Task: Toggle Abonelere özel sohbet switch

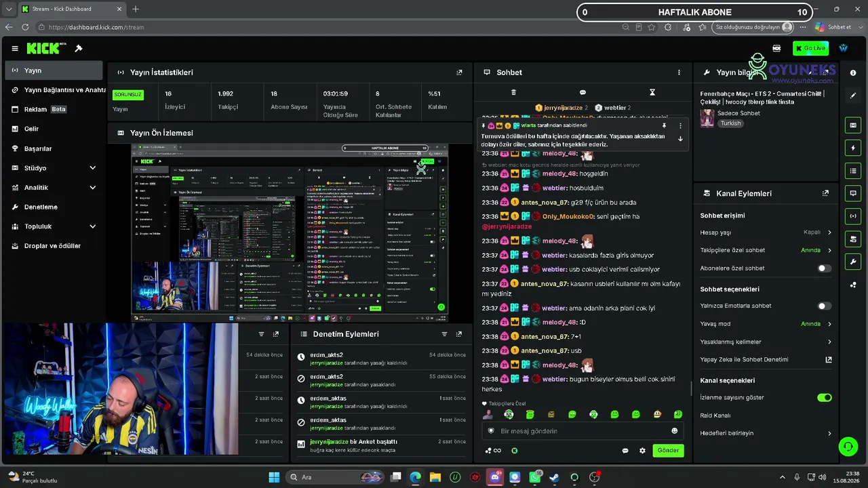Action: click(x=824, y=268)
